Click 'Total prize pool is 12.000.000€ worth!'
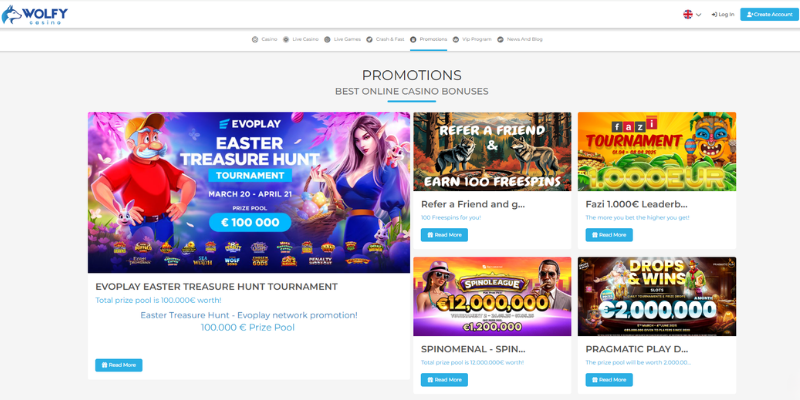 472,363
